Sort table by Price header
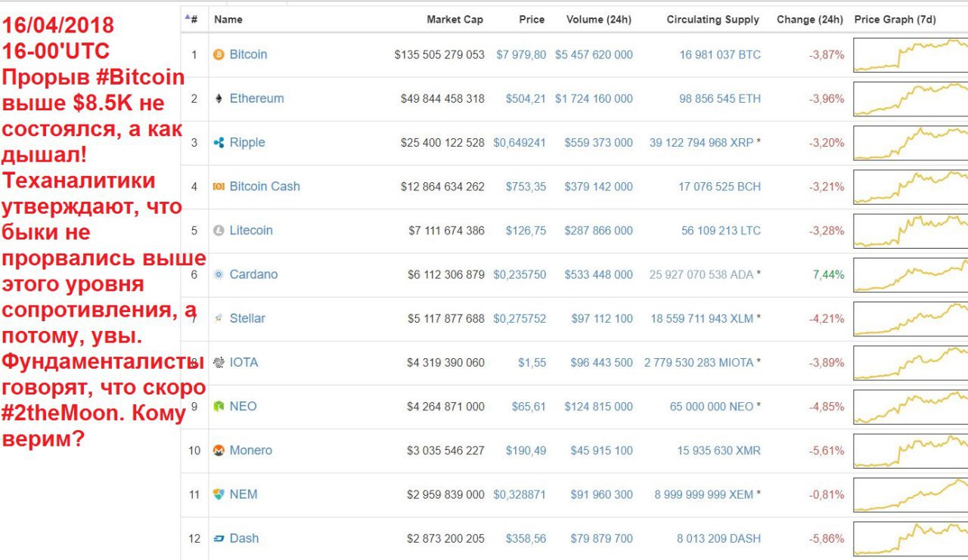Screen dimensions: 968x560 click(x=532, y=20)
